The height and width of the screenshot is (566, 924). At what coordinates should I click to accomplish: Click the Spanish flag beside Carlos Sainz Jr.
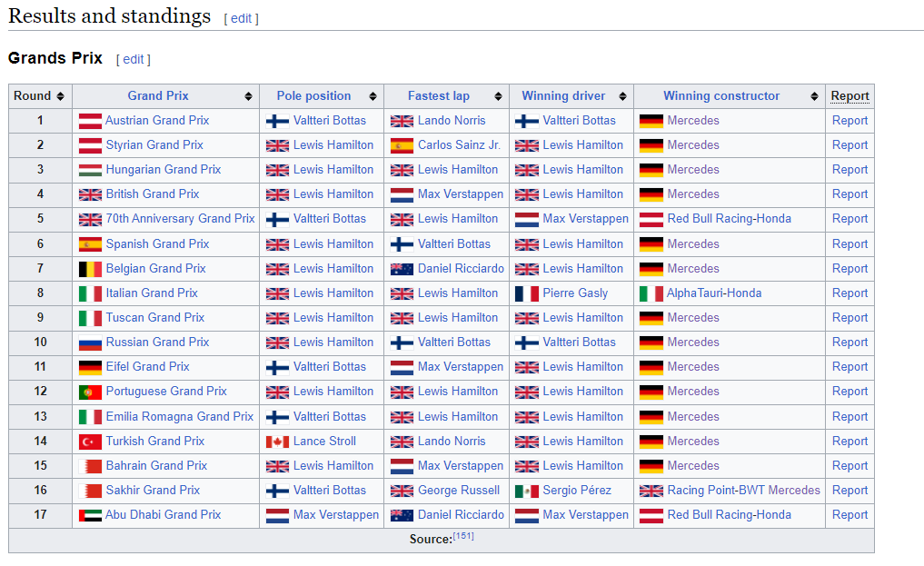point(402,145)
